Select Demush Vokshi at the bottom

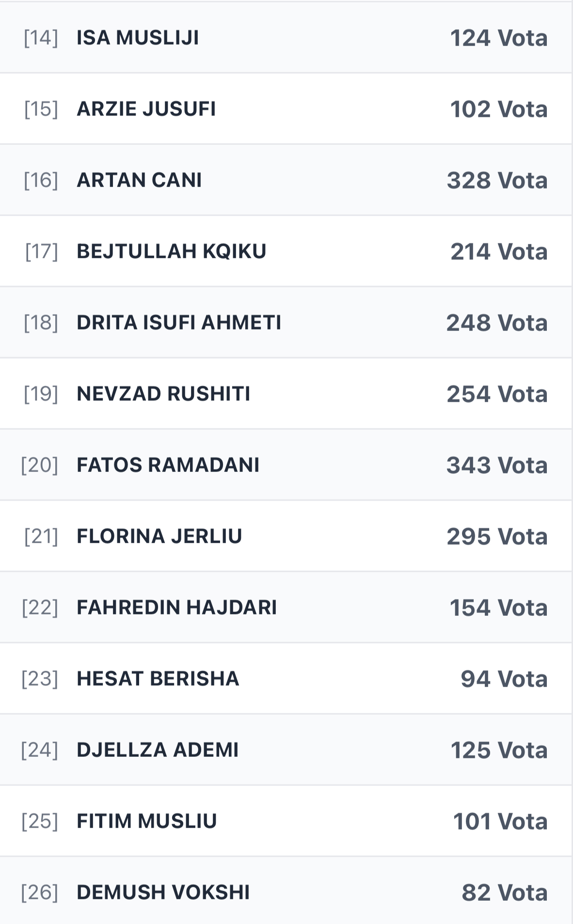coord(163,893)
